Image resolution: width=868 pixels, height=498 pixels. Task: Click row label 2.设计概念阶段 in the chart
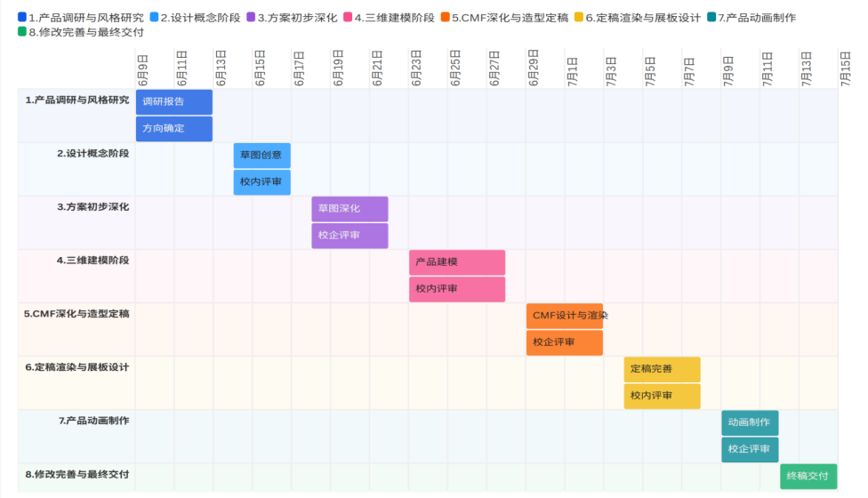pos(93,153)
